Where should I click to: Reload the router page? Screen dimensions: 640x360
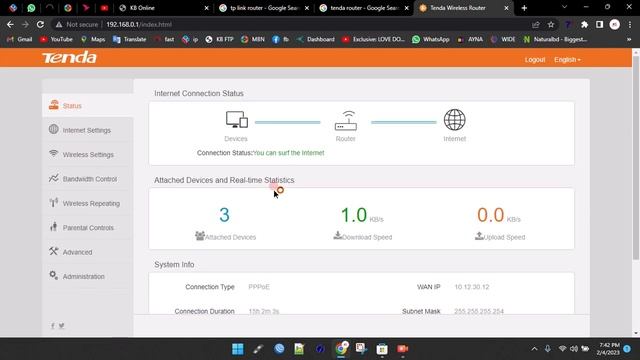tap(40, 24)
